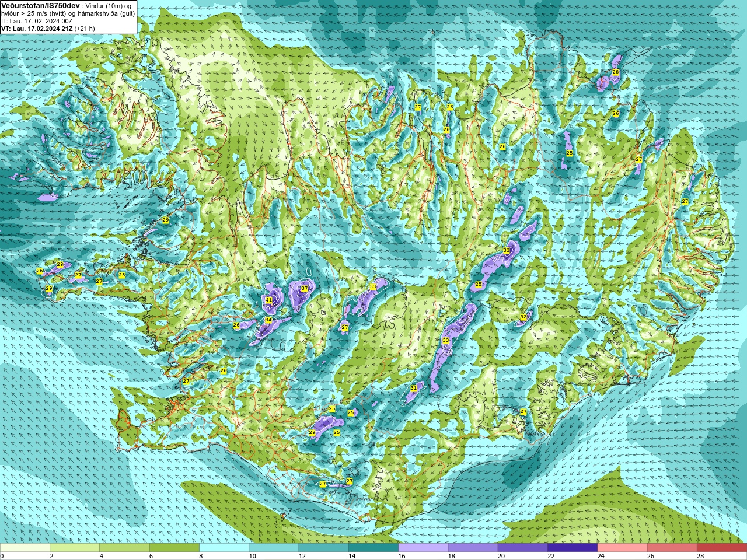
Task: Click the legend scale tick label 0
Action: click(2, 556)
